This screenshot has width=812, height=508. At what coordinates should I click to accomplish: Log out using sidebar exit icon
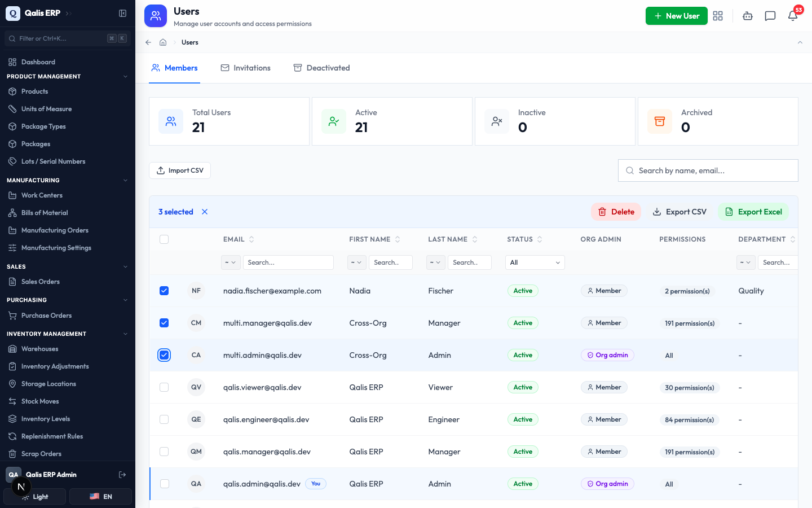pyautogui.click(x=122, y=475)
